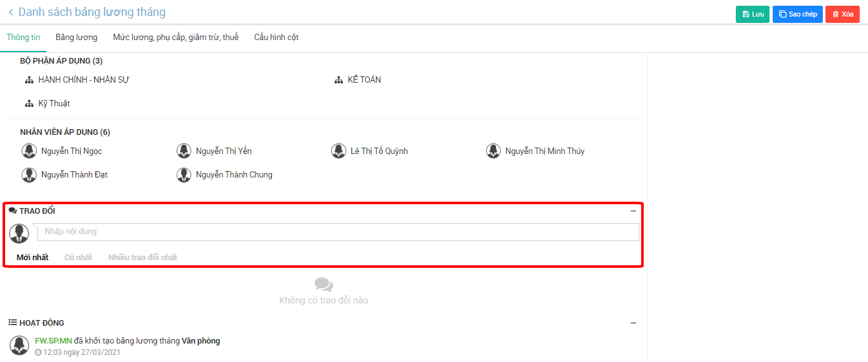Viewport: 868px width, 362px height.
Task: Click Nguyễn Thị Minh Thúy's avatar
Action: (x=493, y=151)
